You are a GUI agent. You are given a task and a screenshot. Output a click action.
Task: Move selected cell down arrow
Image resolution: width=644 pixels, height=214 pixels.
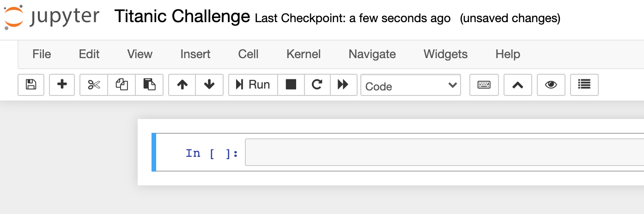point(209,85)
